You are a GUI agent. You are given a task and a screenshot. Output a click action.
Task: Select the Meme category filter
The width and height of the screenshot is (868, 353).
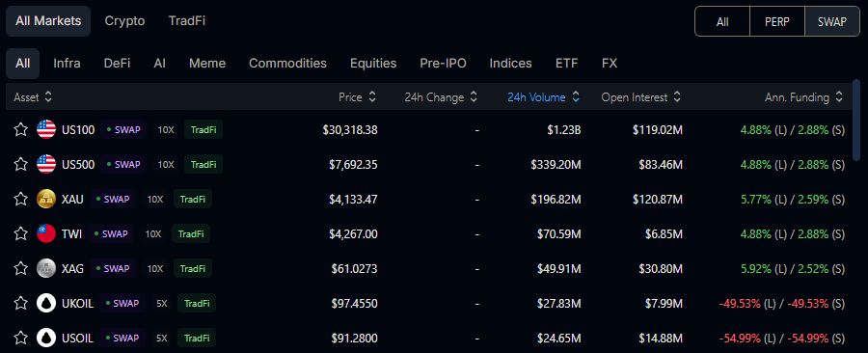207,63
